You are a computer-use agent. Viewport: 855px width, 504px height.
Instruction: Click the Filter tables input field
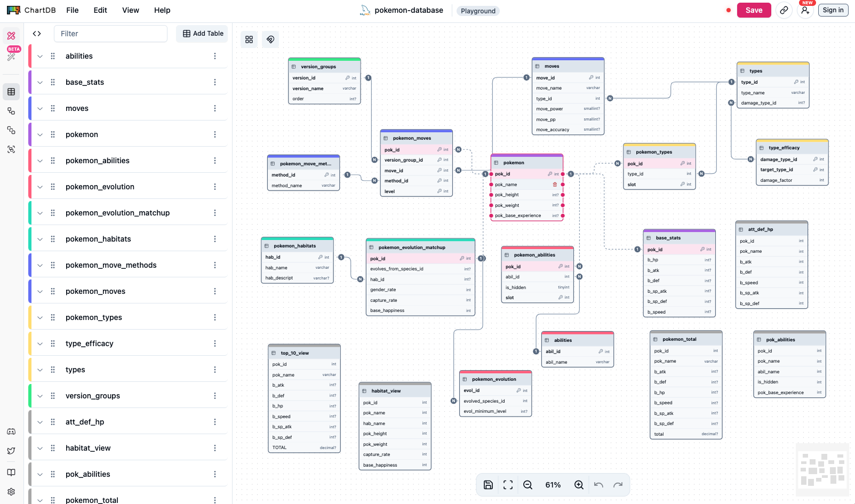pyautogui.click(x=110, y=34)
